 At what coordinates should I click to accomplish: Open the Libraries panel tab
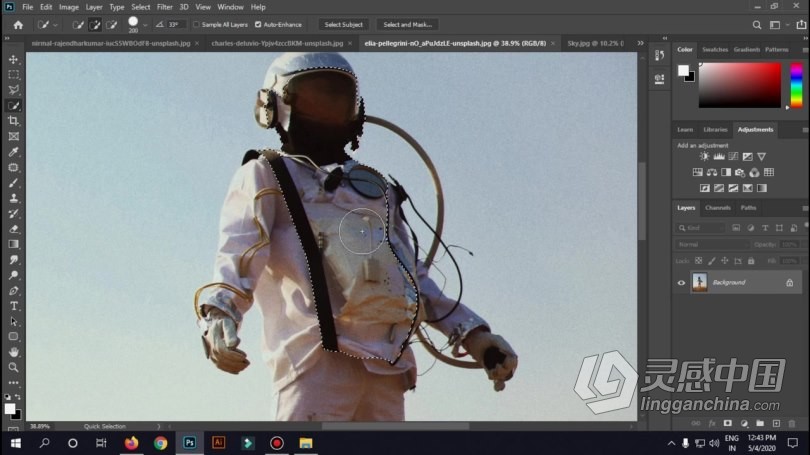[x=715, y=130]
